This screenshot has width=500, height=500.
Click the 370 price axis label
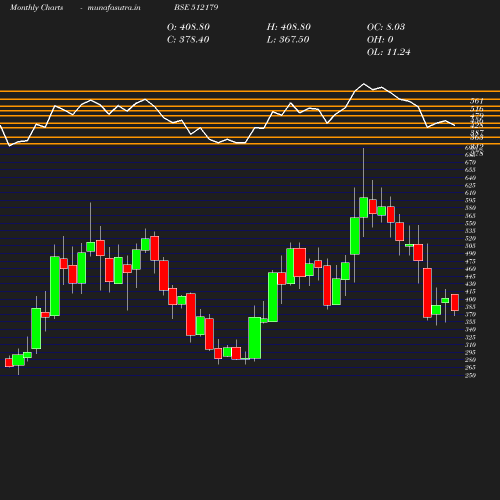(470, 314)
